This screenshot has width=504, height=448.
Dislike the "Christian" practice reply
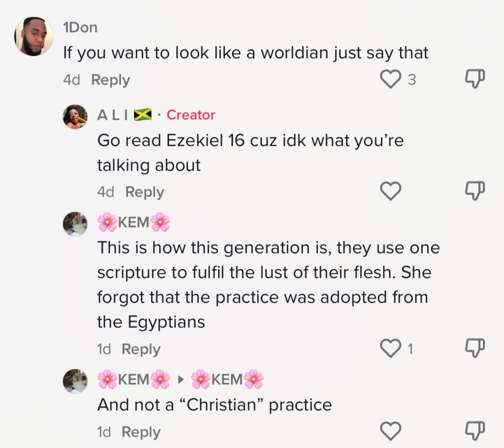pos(475,430)
